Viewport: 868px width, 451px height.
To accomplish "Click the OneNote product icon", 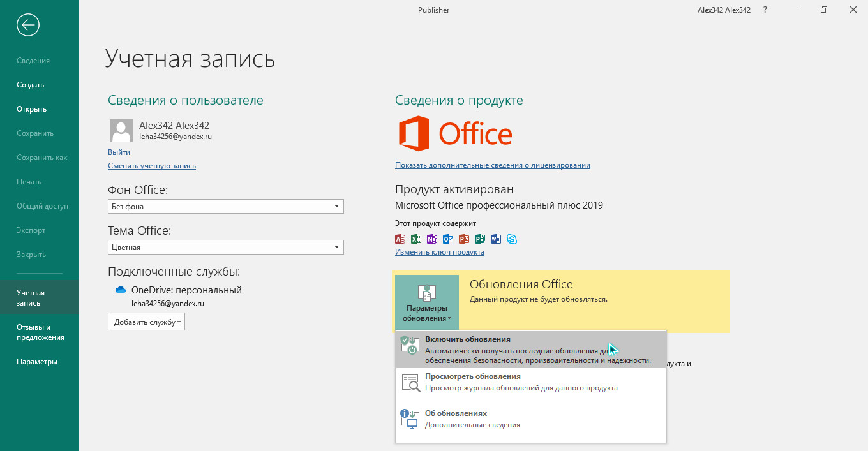I will [432, 239].
